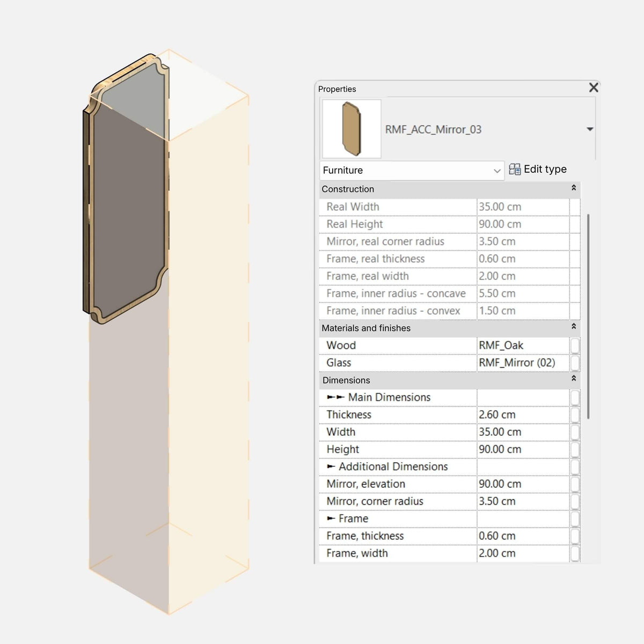Viewport: 644px width, 644px height.
Task: Click associate button for Wood row
Action: click(575, 346)
